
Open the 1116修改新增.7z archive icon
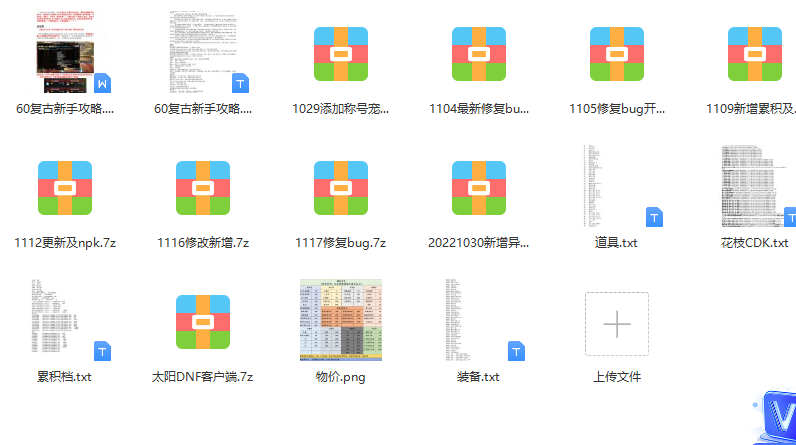coord(203,188)
